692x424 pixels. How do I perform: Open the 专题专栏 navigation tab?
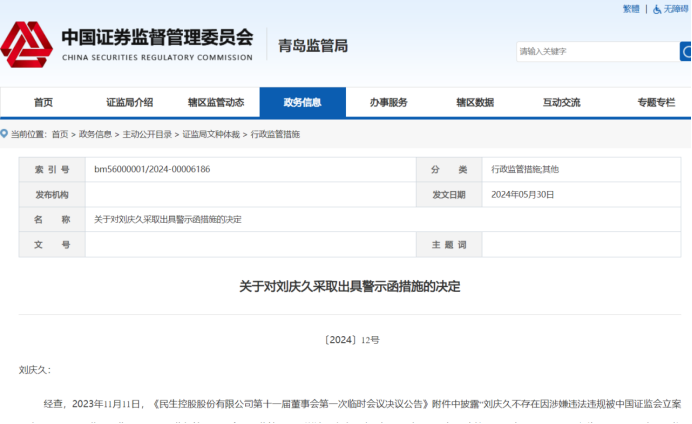click(x=655, y=102)
